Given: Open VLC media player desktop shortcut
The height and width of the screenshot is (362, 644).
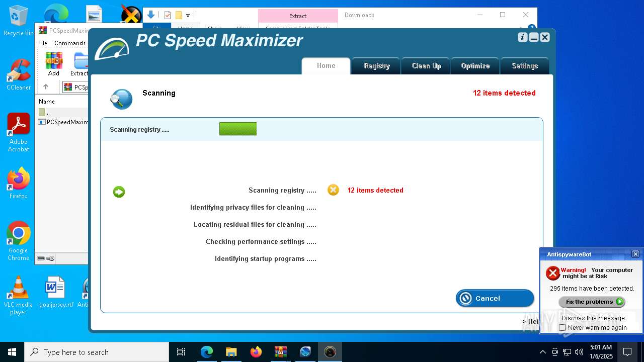Looking at the screenshot, I should pos(19,296).
